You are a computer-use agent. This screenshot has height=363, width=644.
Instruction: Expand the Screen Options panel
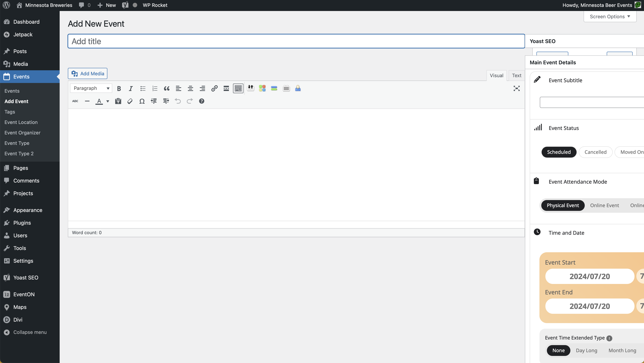[610, 16]
